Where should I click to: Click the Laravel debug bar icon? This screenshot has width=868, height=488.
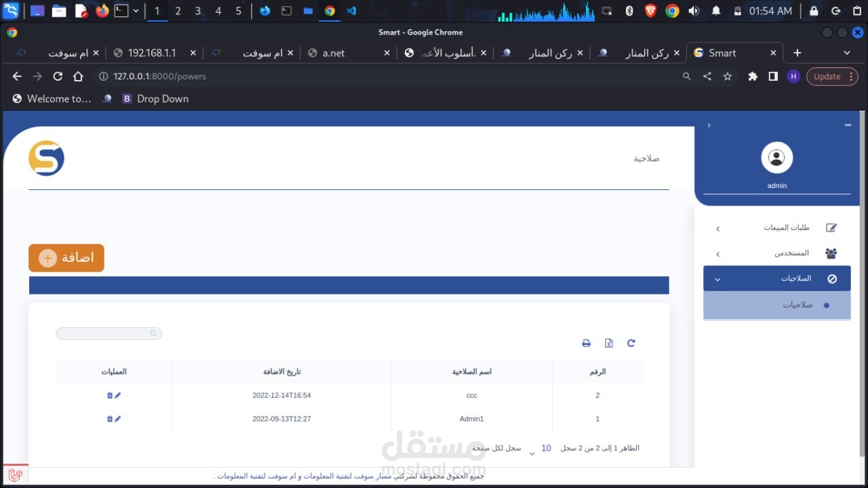pyautogui.click(x=16, y=475)
